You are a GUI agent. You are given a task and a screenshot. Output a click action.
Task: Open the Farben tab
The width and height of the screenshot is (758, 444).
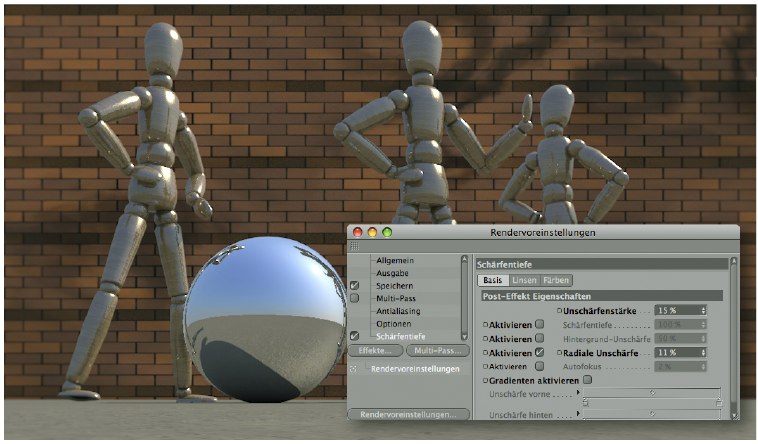point(557,280)
